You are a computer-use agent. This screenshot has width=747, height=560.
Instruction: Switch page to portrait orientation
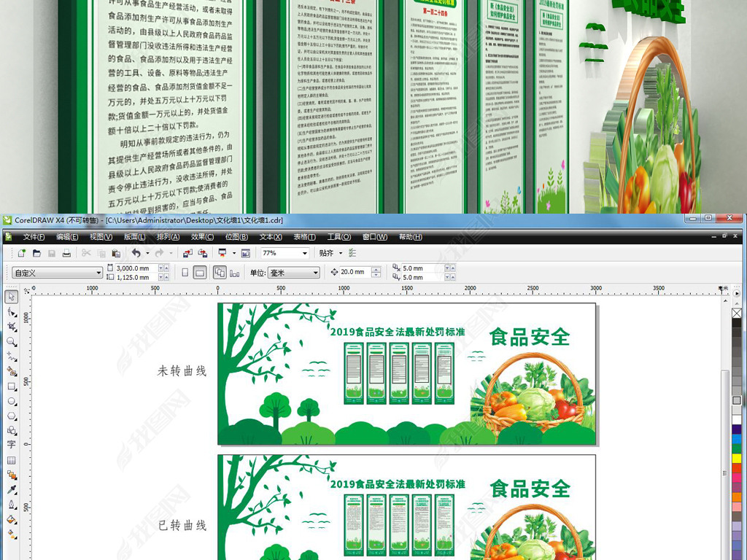click(x=185, y=273)
